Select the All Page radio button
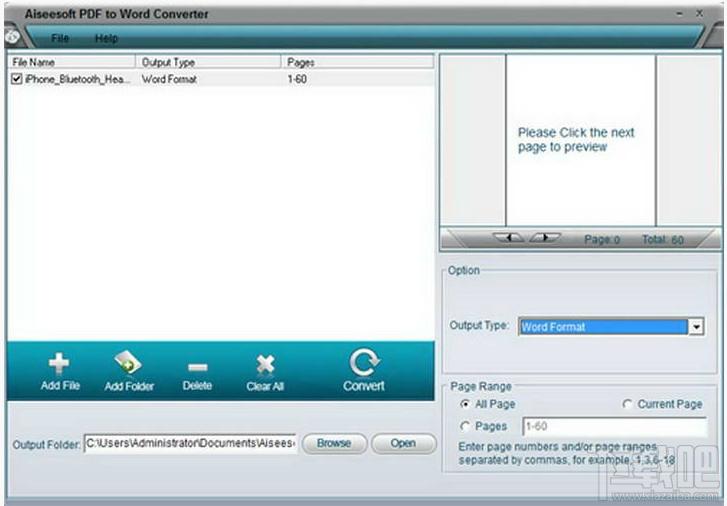This screenshot has width=727, height=506. tap(465, 404)
